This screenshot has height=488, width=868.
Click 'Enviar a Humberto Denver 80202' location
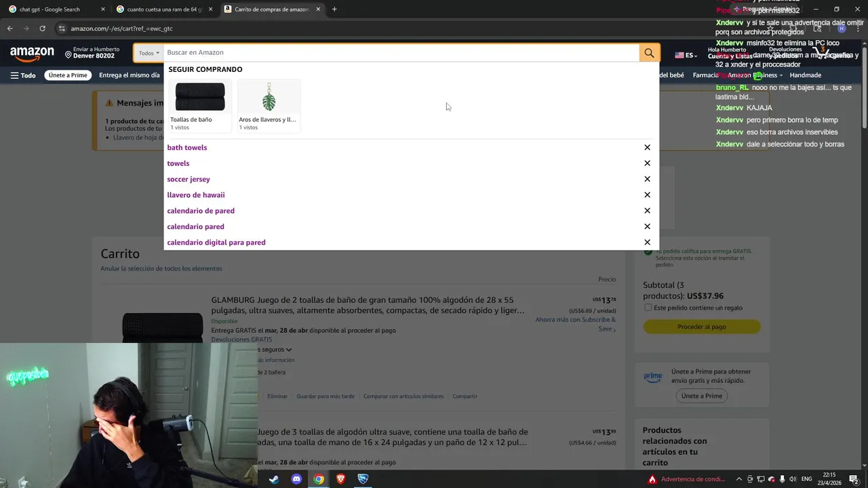[x=93, y=53]
